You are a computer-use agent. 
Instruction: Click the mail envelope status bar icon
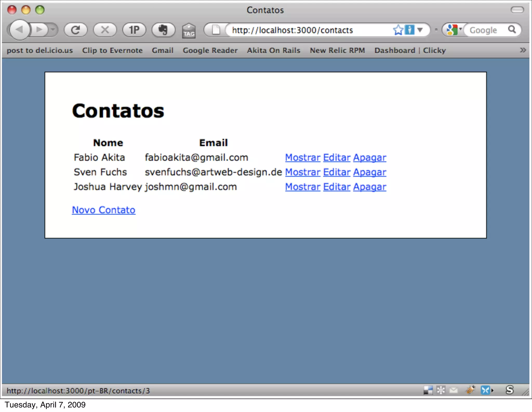pyautogui.click(x=454, y=390)
